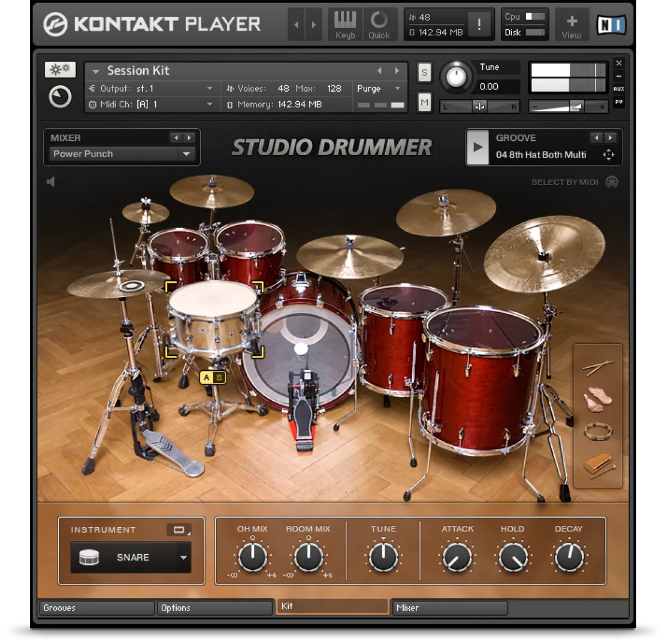
Task: Click the pan slider
Action: point(480,107)
